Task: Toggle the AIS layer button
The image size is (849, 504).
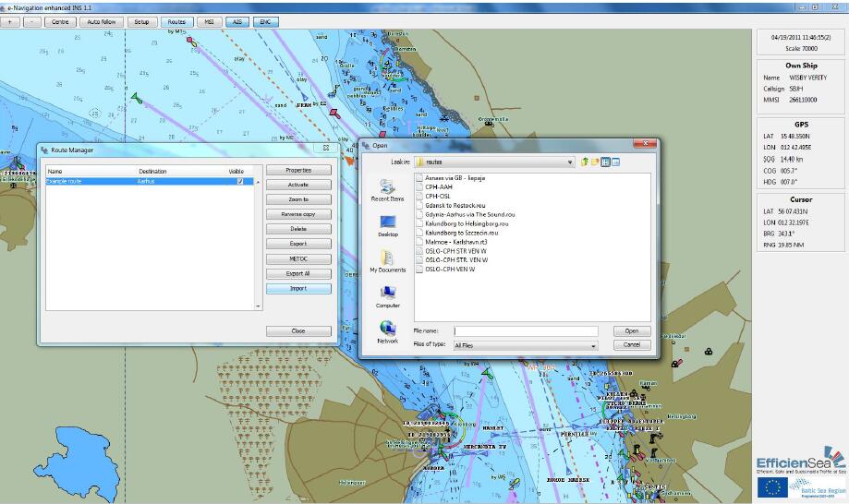Action: 237,22
